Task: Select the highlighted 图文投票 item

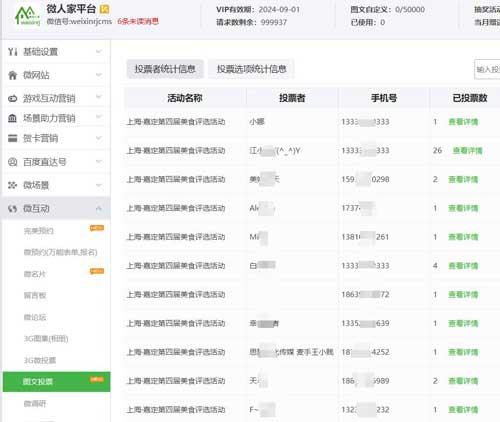Action: click(x=56, y=382)
